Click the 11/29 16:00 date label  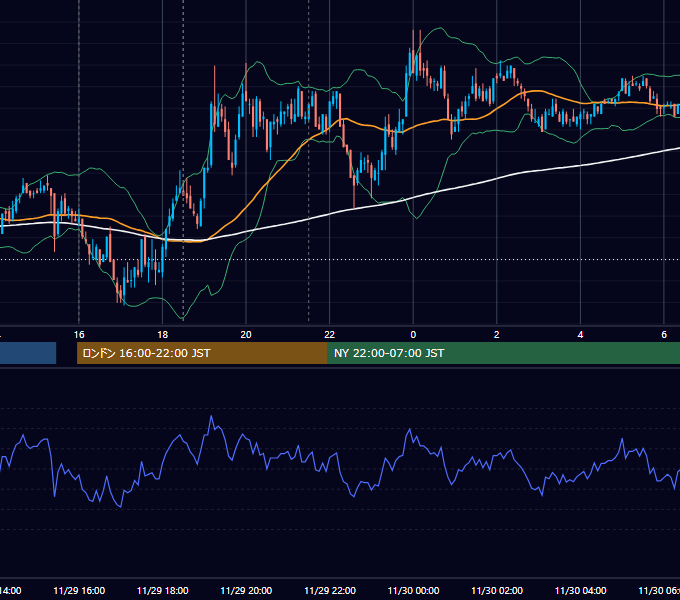[79, 590]
